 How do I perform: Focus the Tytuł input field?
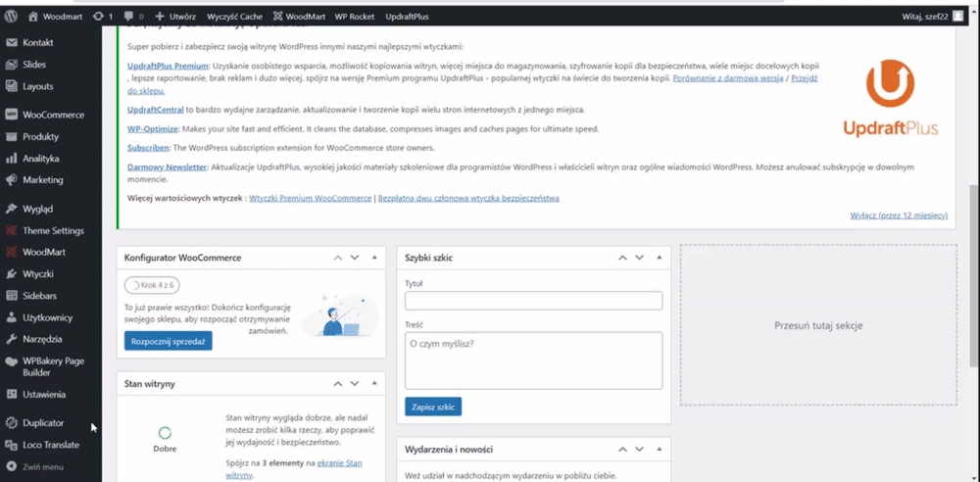(x=533, y=301)
